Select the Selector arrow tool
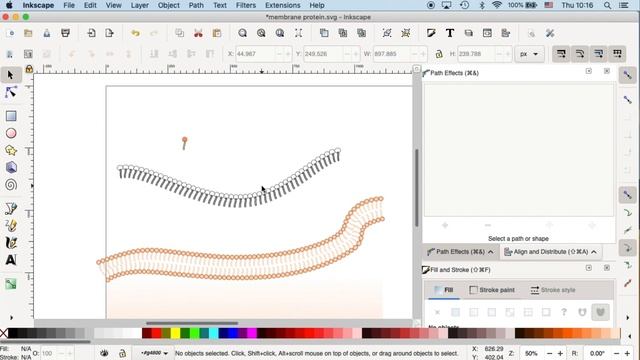The height and width of the screenshot is (360, 640). point(11,75)
